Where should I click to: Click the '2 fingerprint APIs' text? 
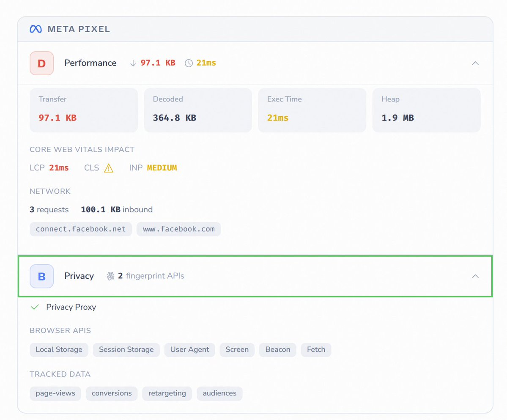pos(151,276)
